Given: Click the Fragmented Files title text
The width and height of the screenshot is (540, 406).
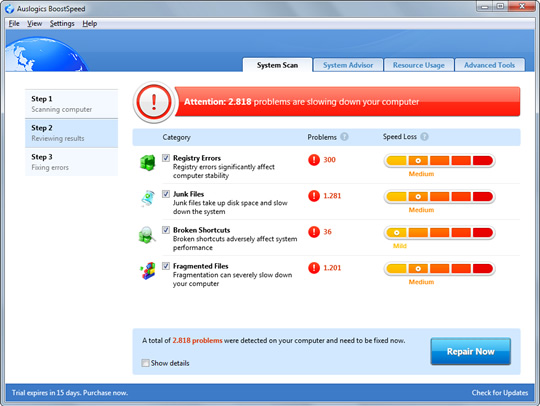Looking at the screenshot, I should 200,266.
